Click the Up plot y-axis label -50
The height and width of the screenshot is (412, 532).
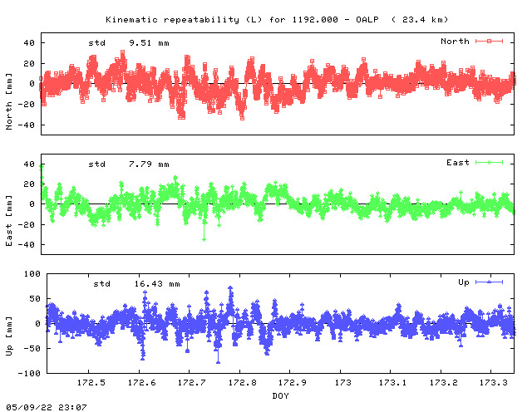click(32, 349)
